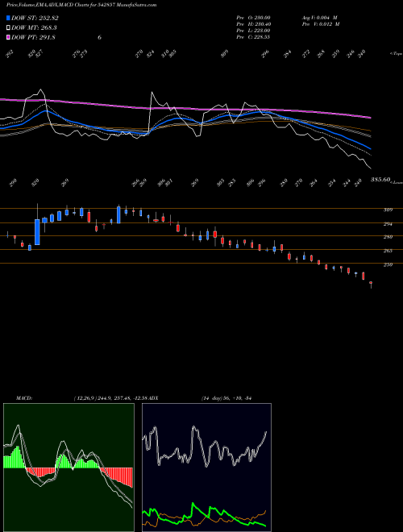The height and width of the screenshot is (532, 403).
Task: Click the chart title mentioning MunafaSutra.com
Action: coord(81,5)
